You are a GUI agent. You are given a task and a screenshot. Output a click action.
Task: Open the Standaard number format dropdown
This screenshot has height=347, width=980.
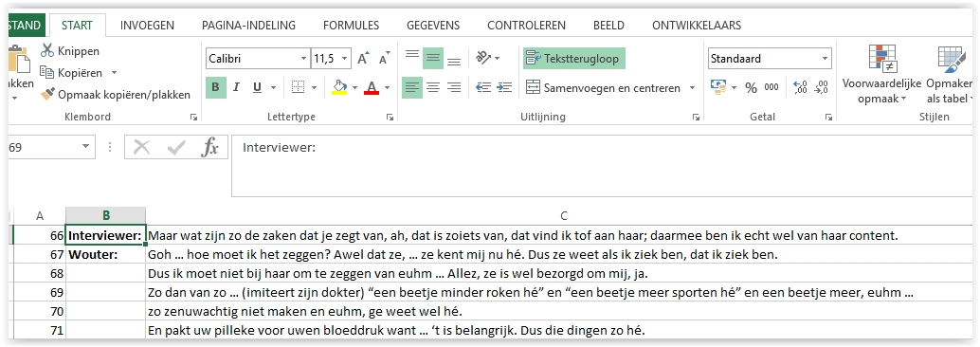point(825,59)
